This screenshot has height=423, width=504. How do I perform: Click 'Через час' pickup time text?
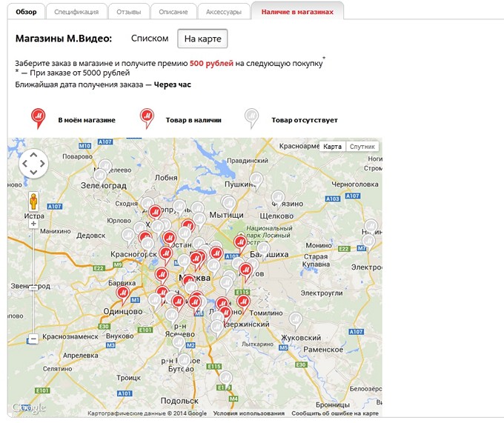172,84
